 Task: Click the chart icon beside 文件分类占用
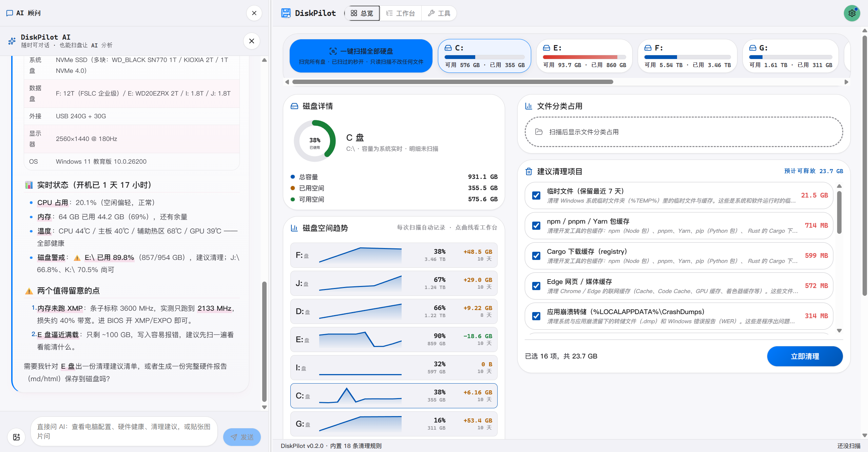click(528, 106)
